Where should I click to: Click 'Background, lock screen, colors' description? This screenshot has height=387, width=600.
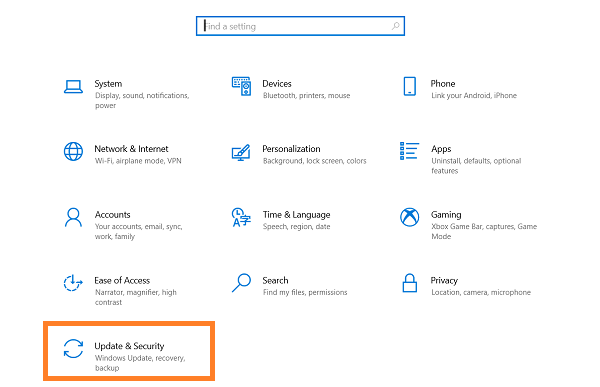click(x=315, y=161)
